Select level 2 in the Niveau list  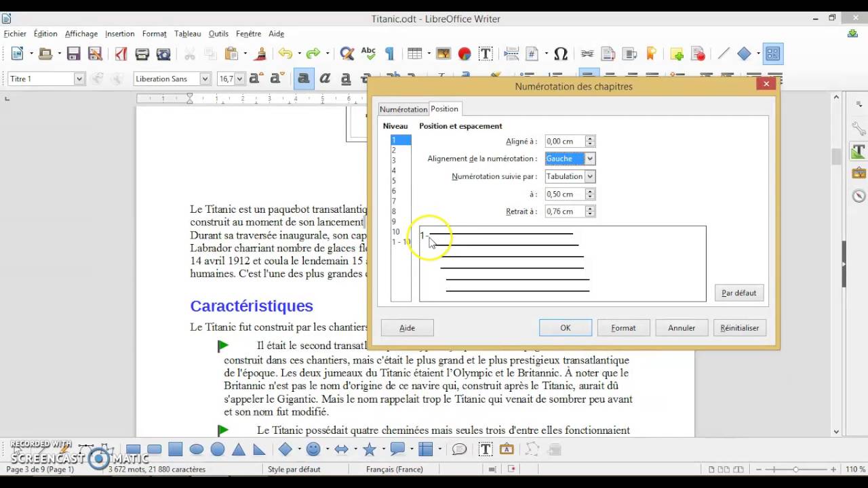[401, 150]
